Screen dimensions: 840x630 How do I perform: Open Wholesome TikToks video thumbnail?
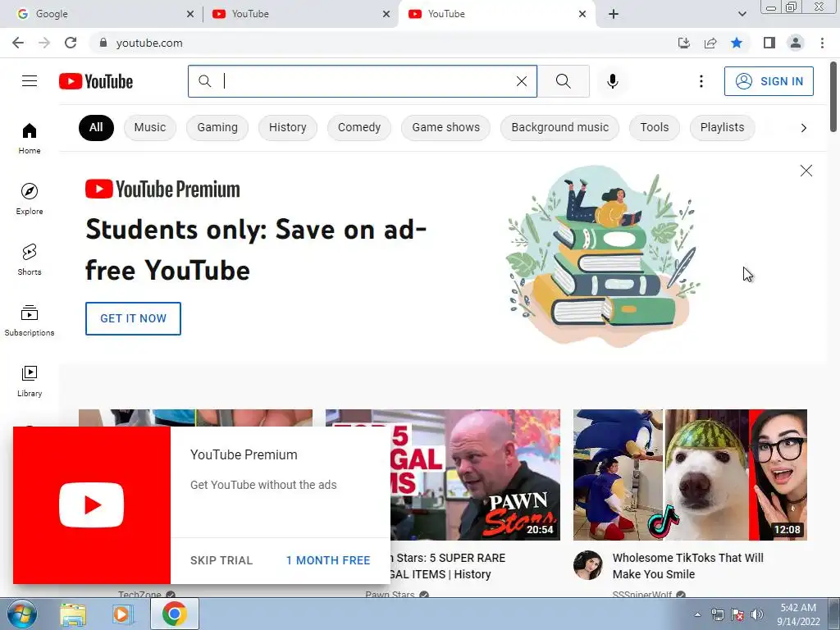tap(690, 475)
